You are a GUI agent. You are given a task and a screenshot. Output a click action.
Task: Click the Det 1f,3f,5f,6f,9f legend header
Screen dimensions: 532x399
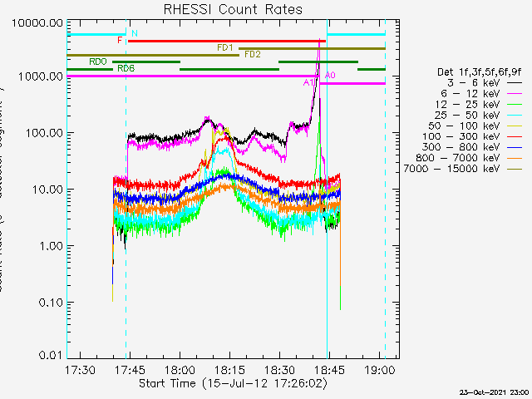(x=480, y=72)
